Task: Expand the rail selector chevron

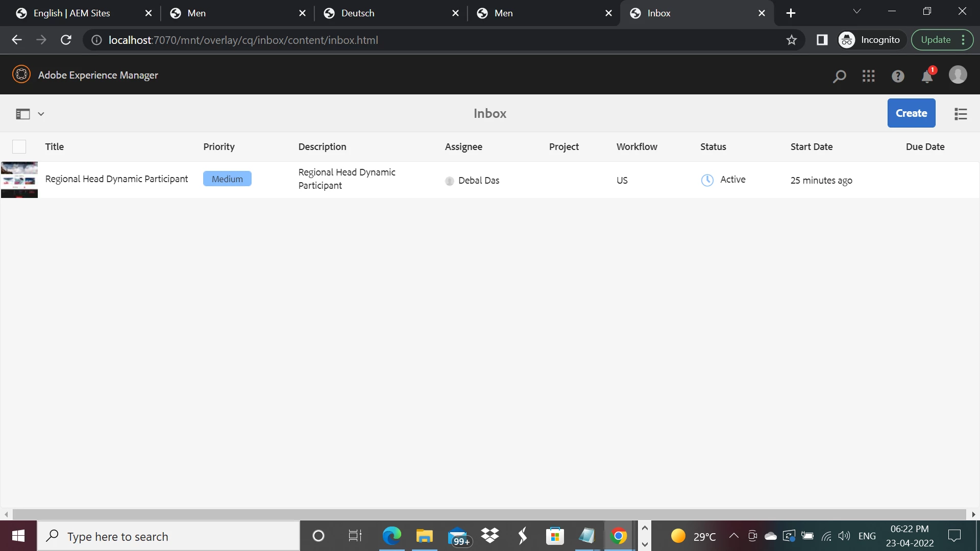Action: coord(41,114)
